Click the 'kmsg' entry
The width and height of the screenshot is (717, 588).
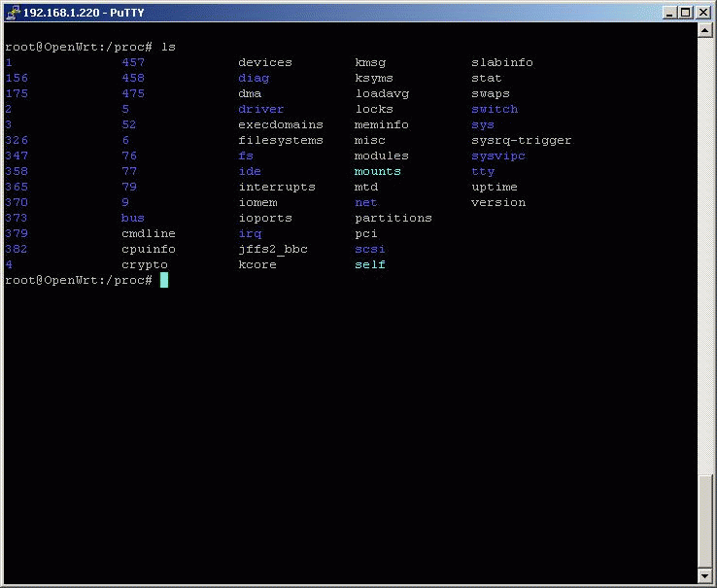tap(370, 63)
